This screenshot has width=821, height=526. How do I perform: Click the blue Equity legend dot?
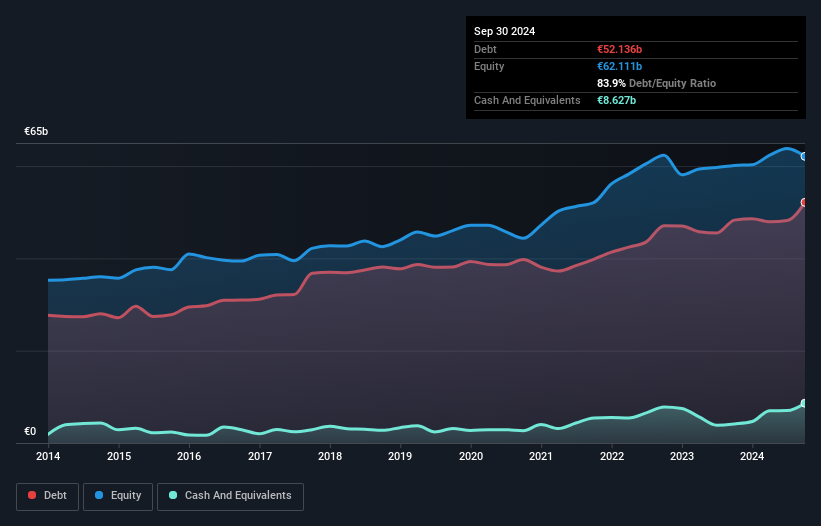99,495
